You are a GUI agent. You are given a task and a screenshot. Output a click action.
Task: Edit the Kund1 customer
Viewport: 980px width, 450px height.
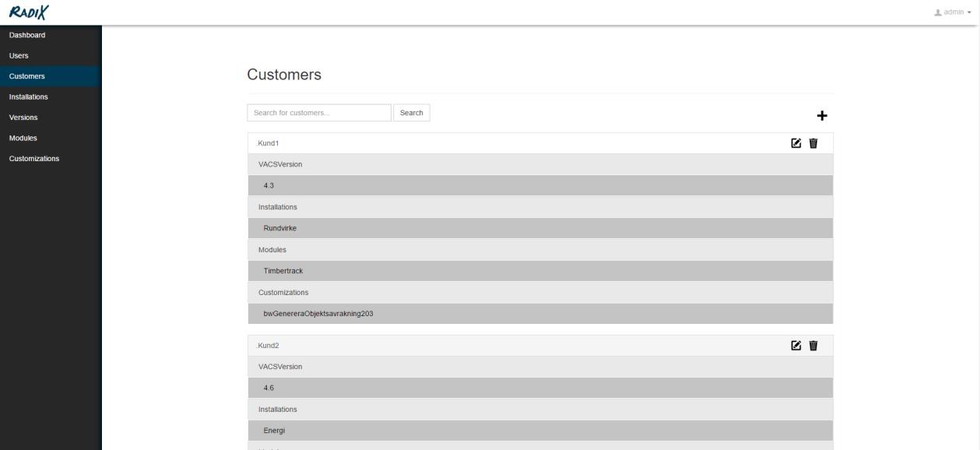(796, 143)
